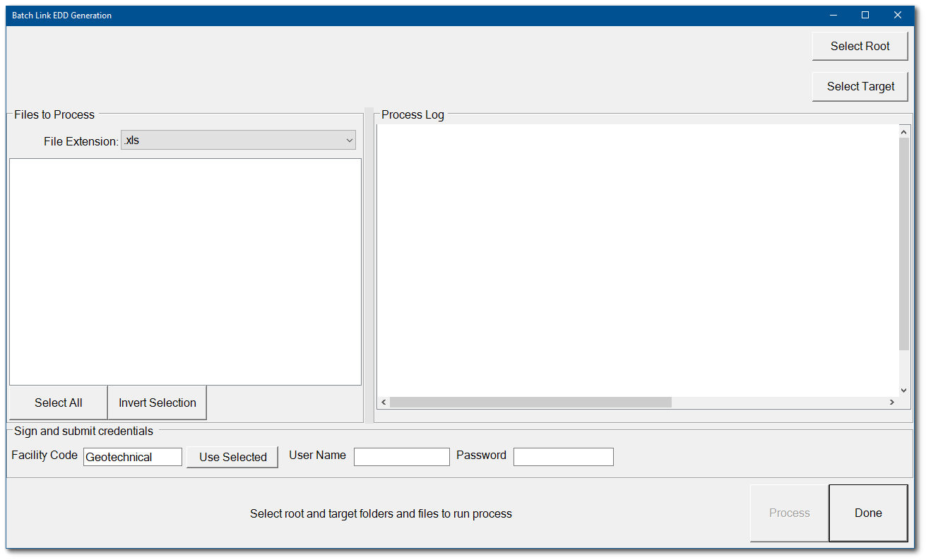Click inside the Password field
The height and width of the screenshot is (560, 926).
point(563,456)
